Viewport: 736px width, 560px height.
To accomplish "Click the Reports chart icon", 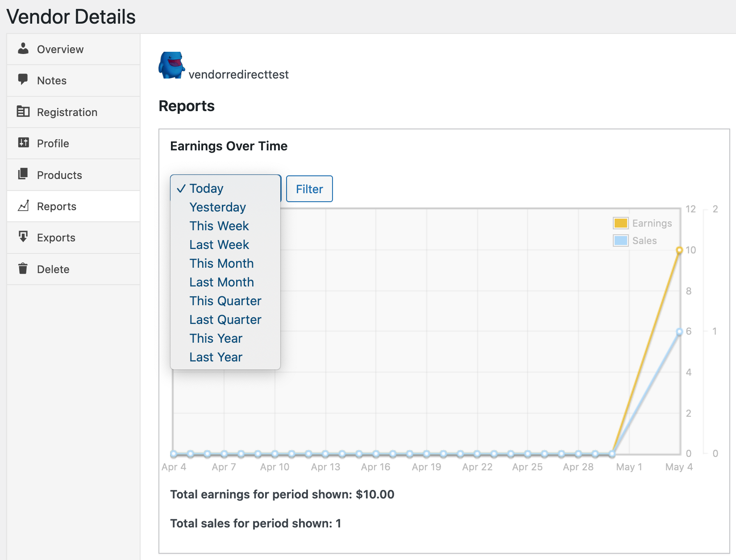I will pyautogui.click(x=23, y=206).
